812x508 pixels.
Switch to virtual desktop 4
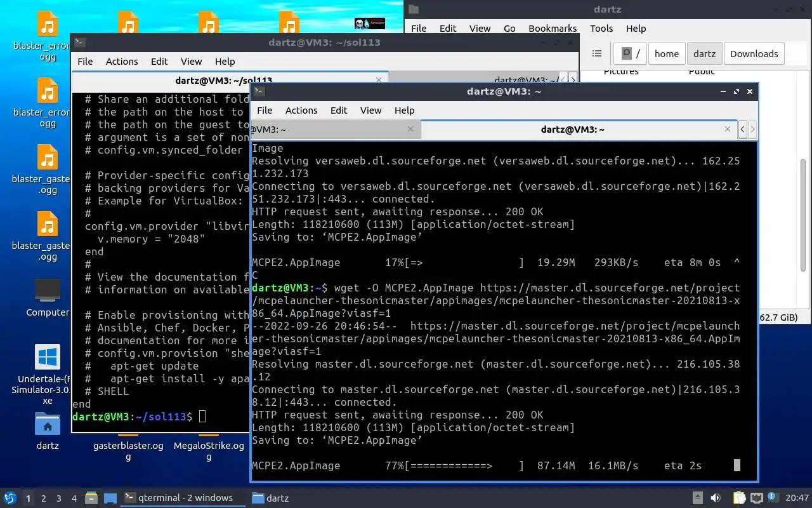tap(74, 498)
